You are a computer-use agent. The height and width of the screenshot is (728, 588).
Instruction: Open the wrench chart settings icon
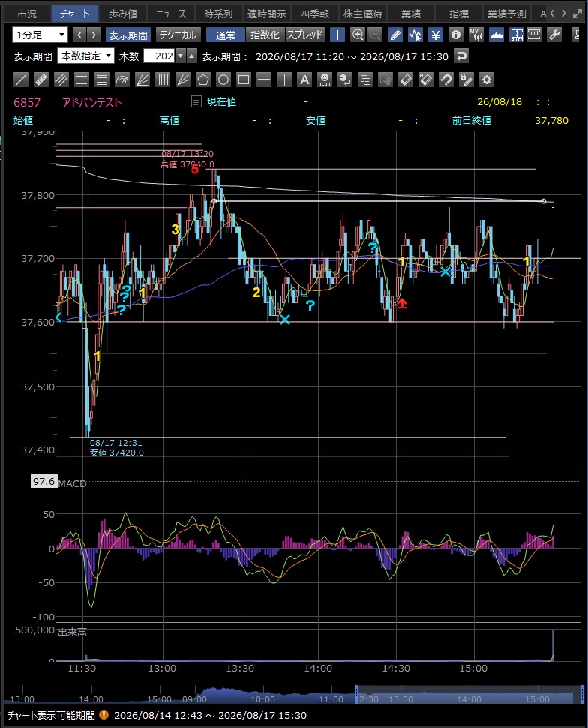point(554,35)
